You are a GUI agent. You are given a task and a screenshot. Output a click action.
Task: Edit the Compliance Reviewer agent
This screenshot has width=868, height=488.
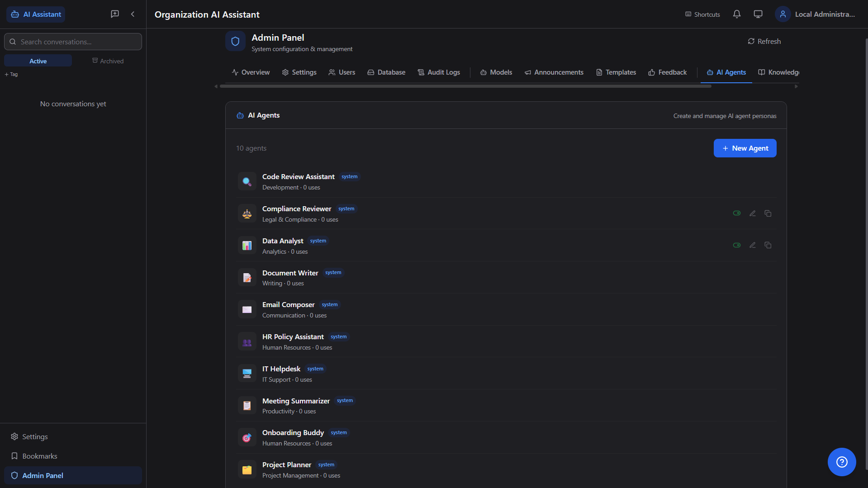click(x=752, y=213)
